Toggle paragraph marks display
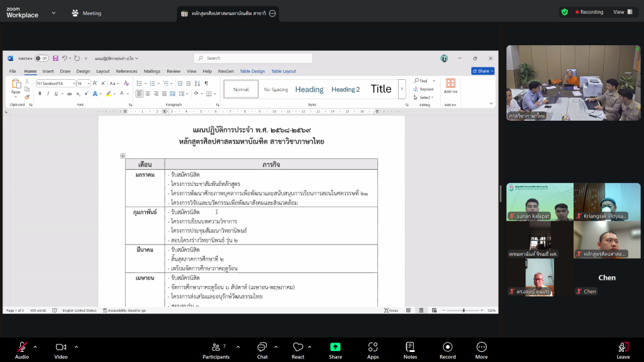 click(206, 84)
